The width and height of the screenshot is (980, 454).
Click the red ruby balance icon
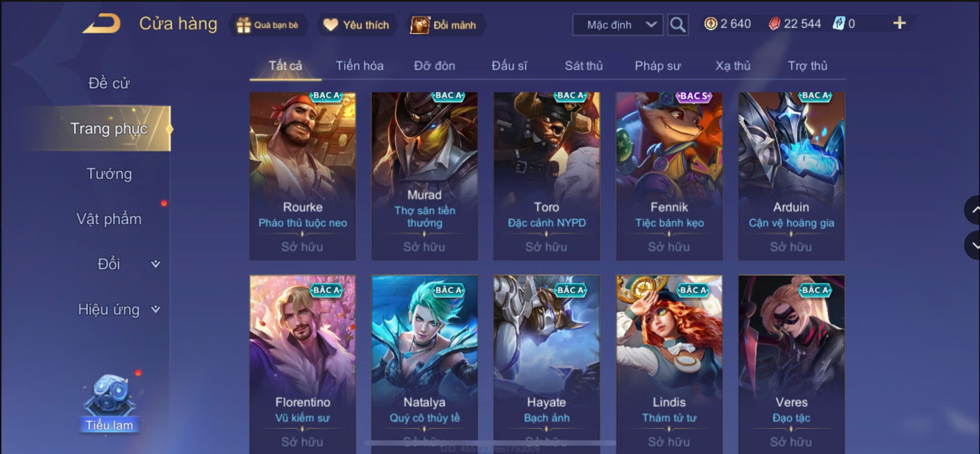click(774, 24)
